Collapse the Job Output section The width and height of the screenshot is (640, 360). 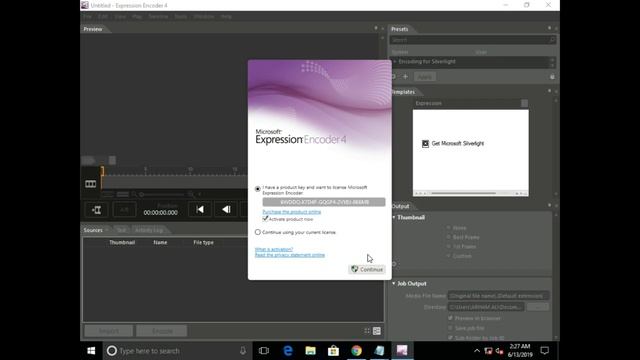[394, 283]
